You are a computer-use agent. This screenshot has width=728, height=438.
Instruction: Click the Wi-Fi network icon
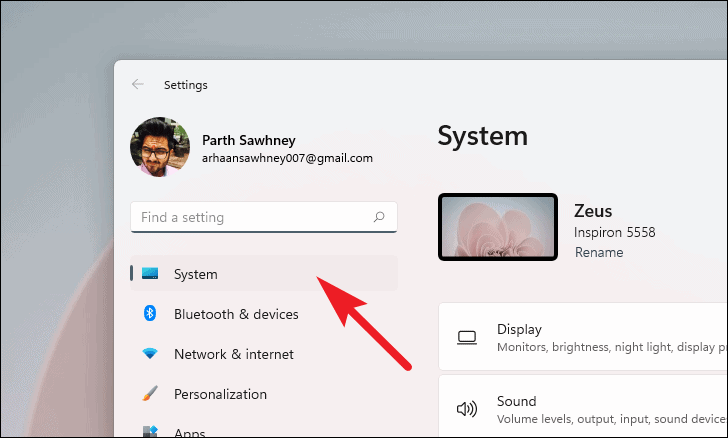(150, 354)
